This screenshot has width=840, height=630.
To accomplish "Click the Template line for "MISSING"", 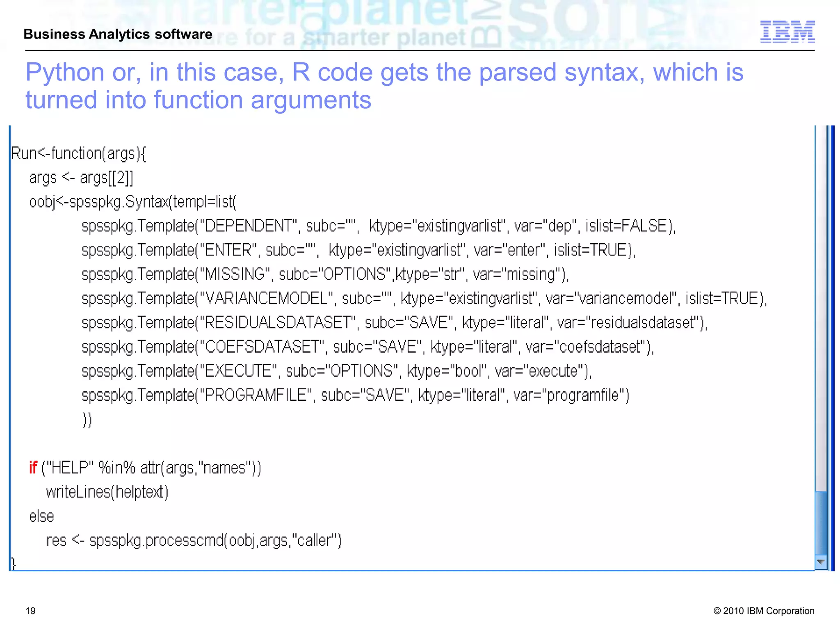I will click(x=325, y=275).
